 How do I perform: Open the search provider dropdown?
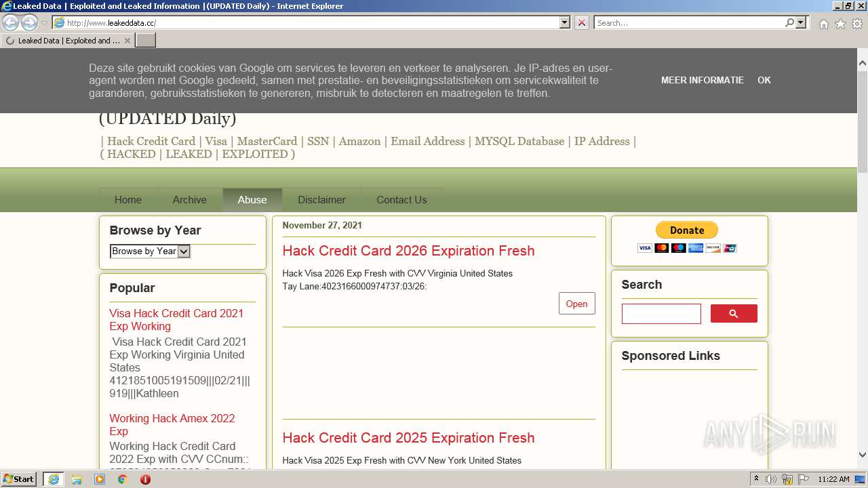802,22
